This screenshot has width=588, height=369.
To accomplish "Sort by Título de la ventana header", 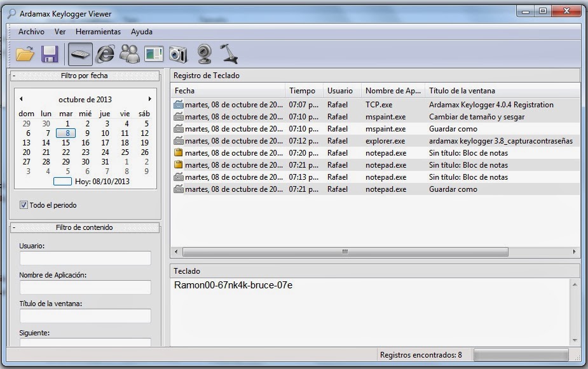I will point(502,91).
